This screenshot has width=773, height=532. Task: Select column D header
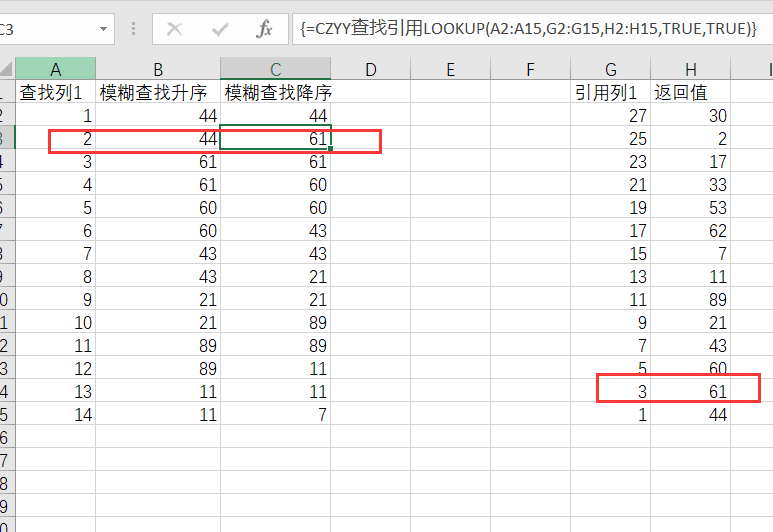(371, 69)
